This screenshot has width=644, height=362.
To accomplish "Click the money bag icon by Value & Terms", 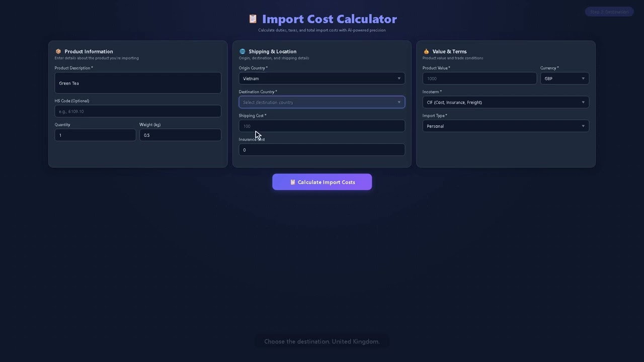I will click(x=426, y=51).
